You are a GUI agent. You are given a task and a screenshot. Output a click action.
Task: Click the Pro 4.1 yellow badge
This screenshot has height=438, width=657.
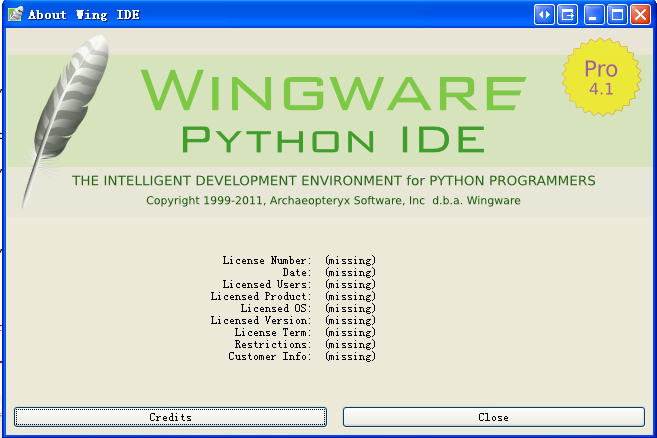point(601,77)
